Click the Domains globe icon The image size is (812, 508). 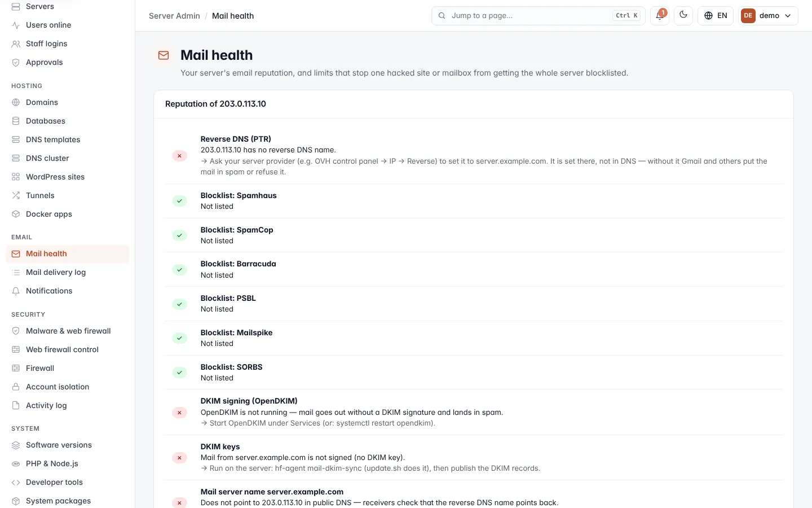16,102
